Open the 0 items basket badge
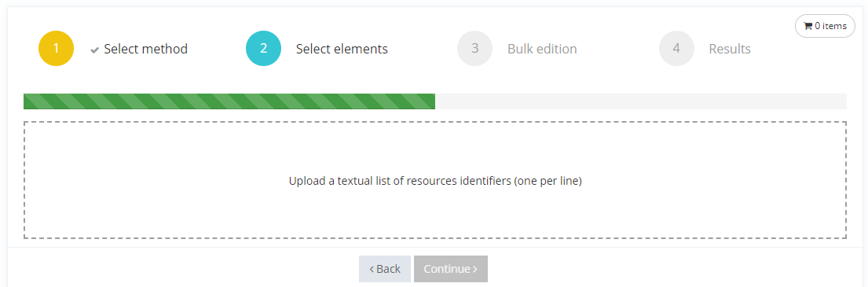Image resolution: width=868 pixels, height=287 pixels. coord(825,26)
